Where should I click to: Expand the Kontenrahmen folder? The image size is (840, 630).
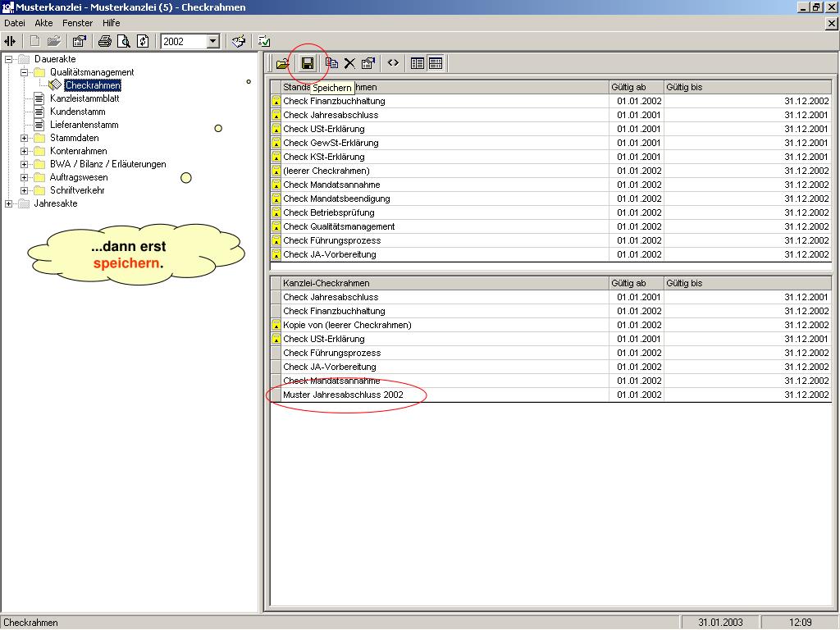pos(24,151)
